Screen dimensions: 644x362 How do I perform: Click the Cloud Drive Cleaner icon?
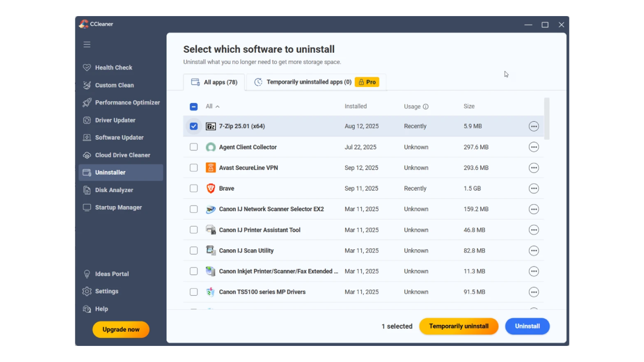(87, 155)
